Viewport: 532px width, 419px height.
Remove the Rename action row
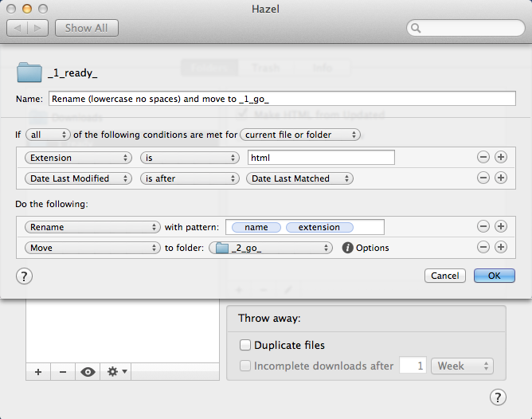click(483, 226)
